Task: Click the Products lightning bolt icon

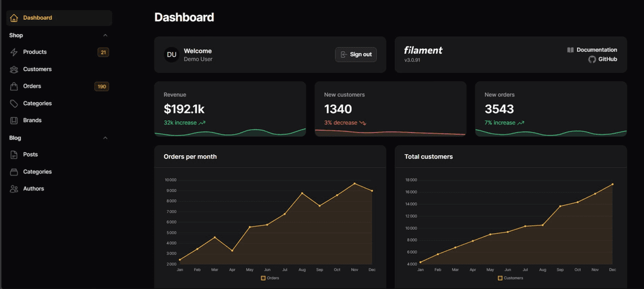Action: [14, 53]
